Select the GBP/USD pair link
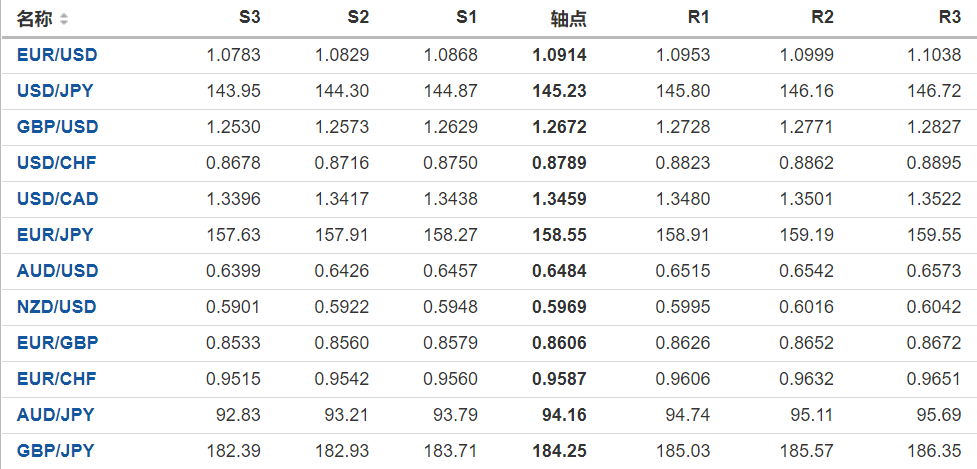977x469 pixels. 57,127
